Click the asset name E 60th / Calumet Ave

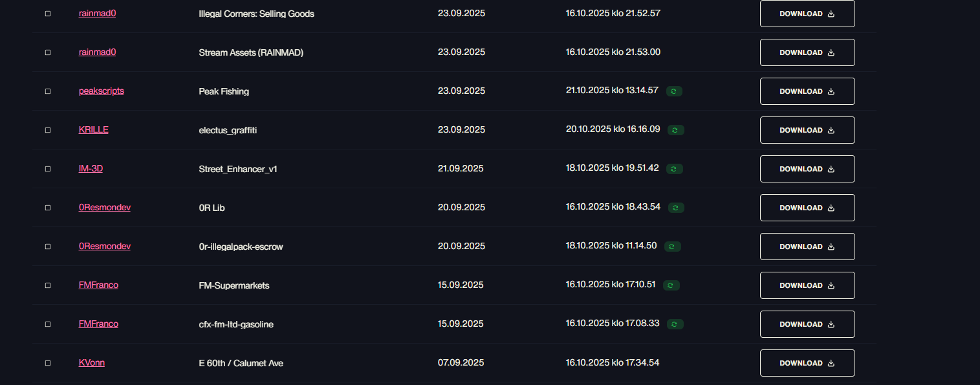click(x=241, y=363)
